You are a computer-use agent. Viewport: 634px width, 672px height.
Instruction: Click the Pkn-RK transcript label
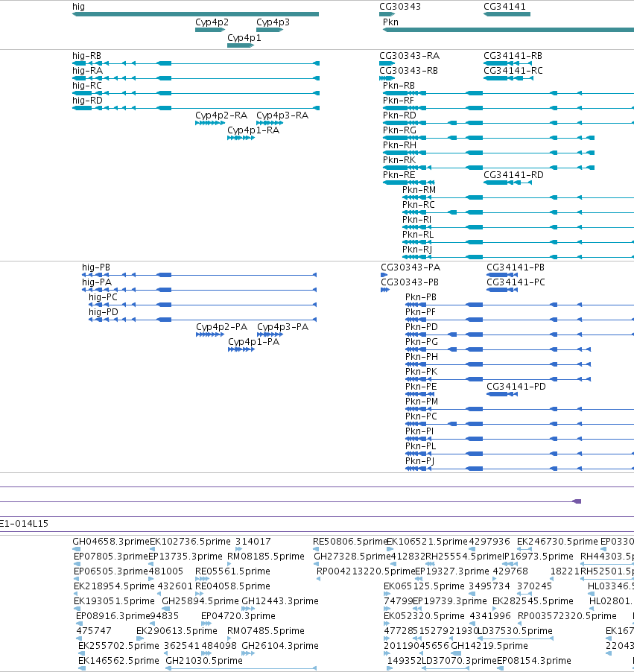399,160
